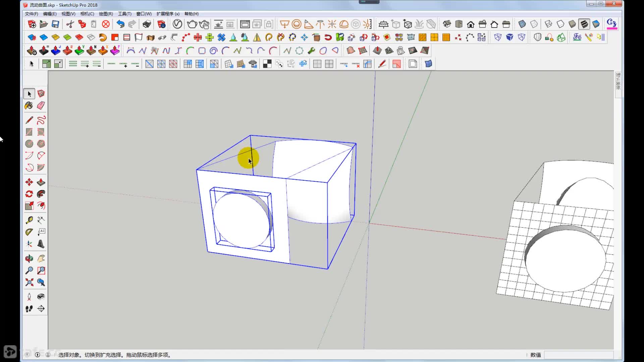The width and height of the screenshot is (644, 362).
Task: Select the Axes tool
Action: click(29, 244)
